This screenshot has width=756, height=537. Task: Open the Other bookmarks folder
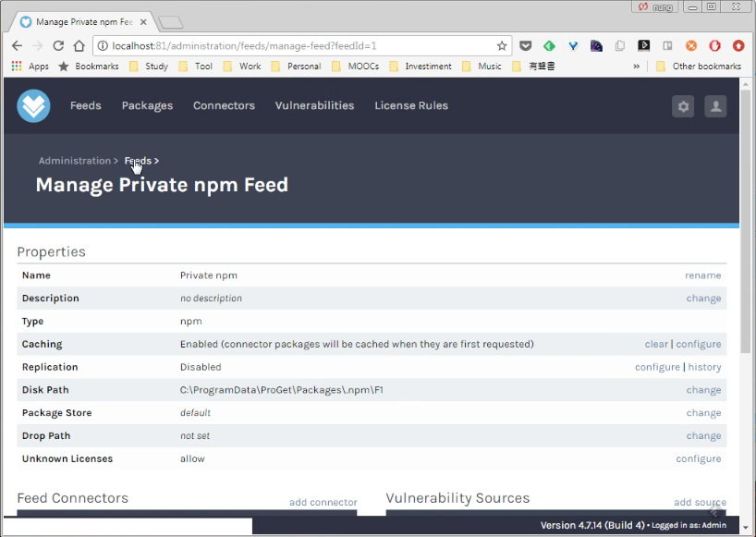click(x=699, y=66)
